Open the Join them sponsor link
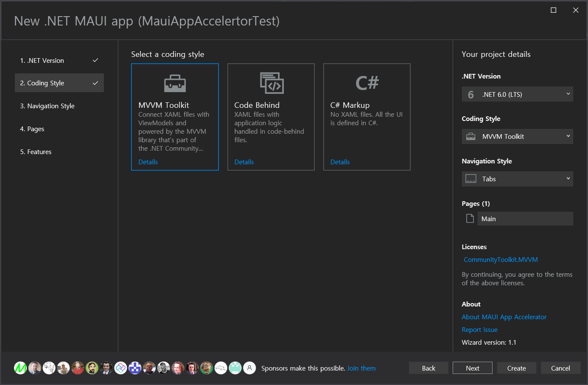The height and width of the screenshot is (385, 588). coord(361,368)
